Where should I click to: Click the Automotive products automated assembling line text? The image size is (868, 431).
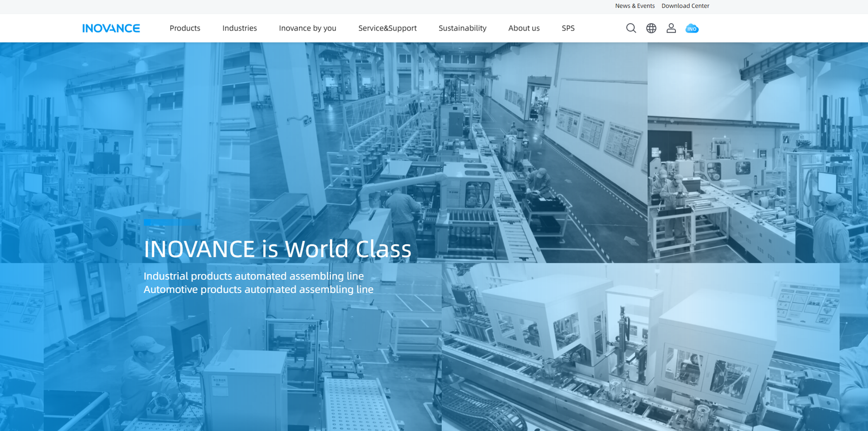259,289
